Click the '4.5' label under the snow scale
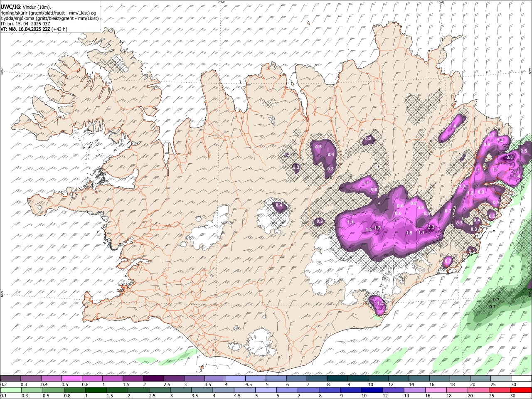 tap(249, 384)
